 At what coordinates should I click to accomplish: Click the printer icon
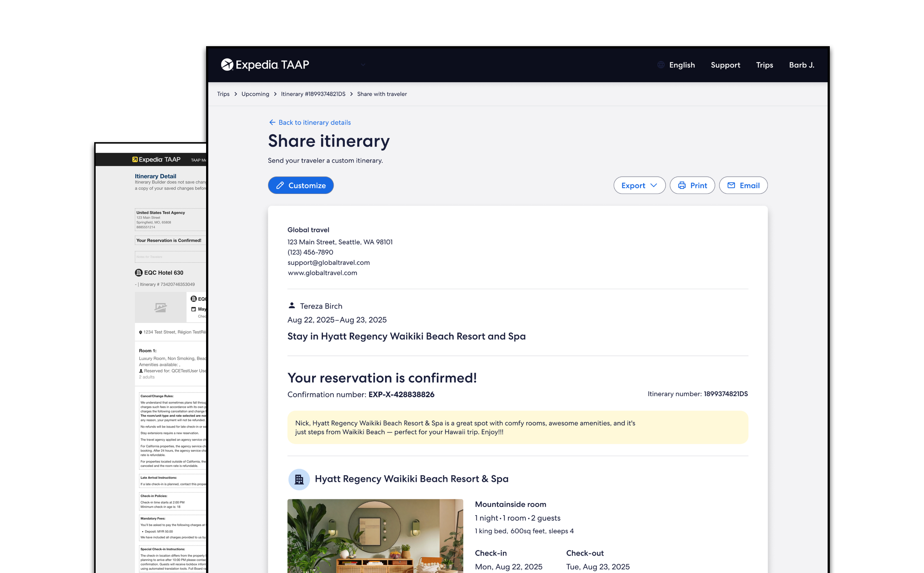click(x=681, y=185)
